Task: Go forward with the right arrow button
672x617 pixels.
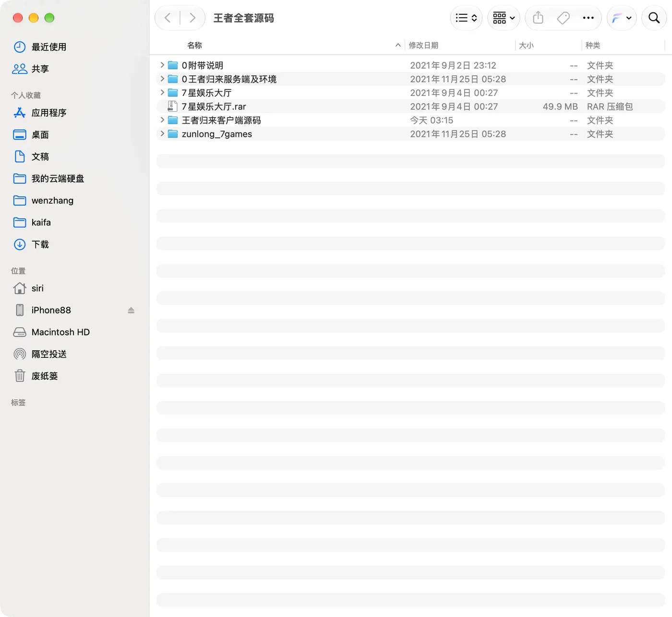Action: [192, 18]
